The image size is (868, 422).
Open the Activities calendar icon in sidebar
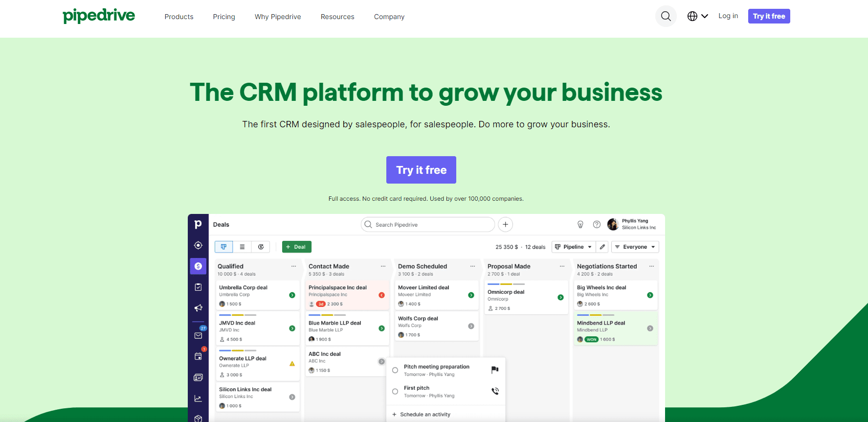click(x=198, y=356)
